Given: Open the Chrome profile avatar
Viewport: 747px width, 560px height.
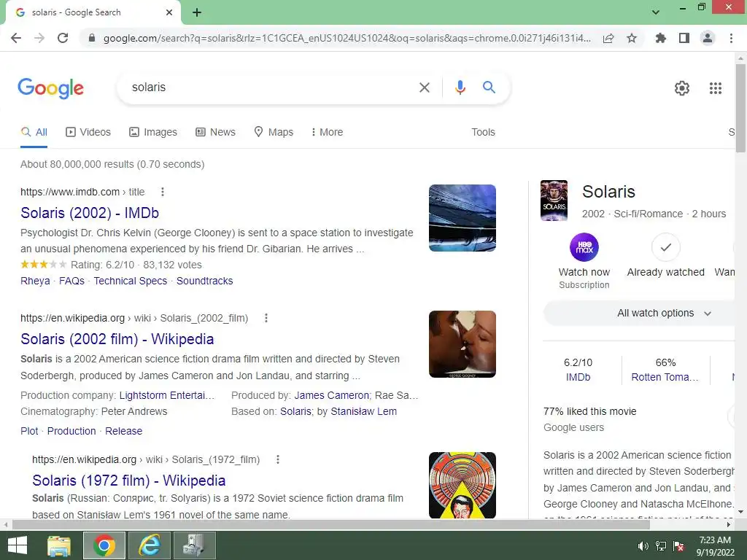Looking at the screenshot, I should point(708,38).
